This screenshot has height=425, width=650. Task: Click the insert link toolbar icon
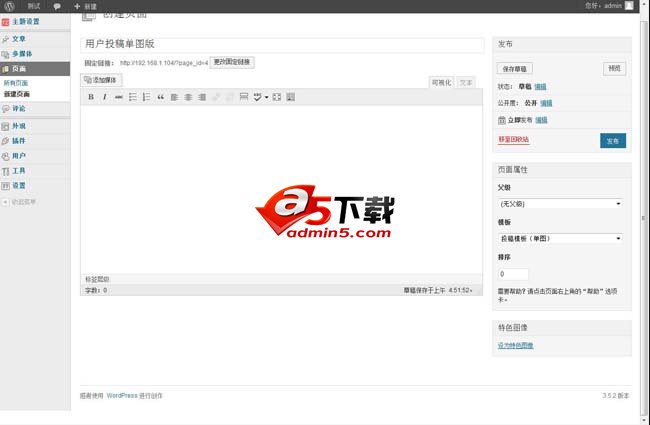coord(216,97)
